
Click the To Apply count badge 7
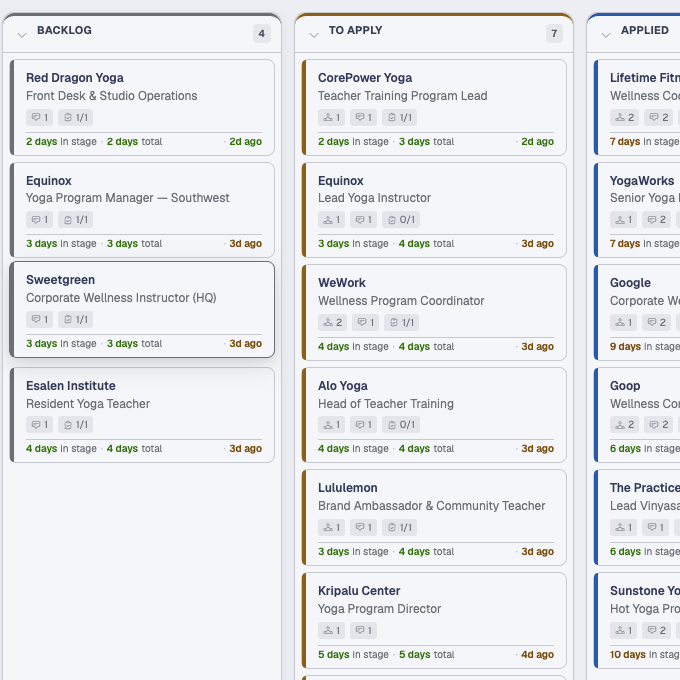(554, 33)
